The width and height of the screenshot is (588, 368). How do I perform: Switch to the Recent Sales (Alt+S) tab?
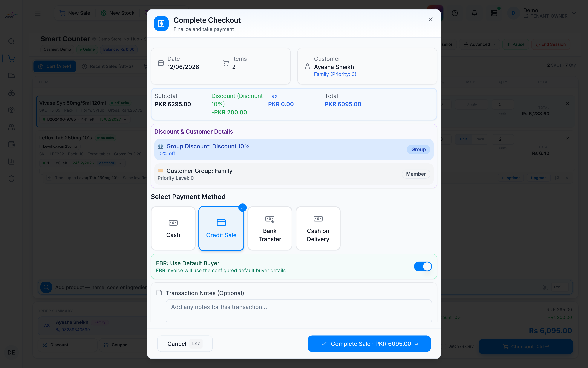pos(108,67)
